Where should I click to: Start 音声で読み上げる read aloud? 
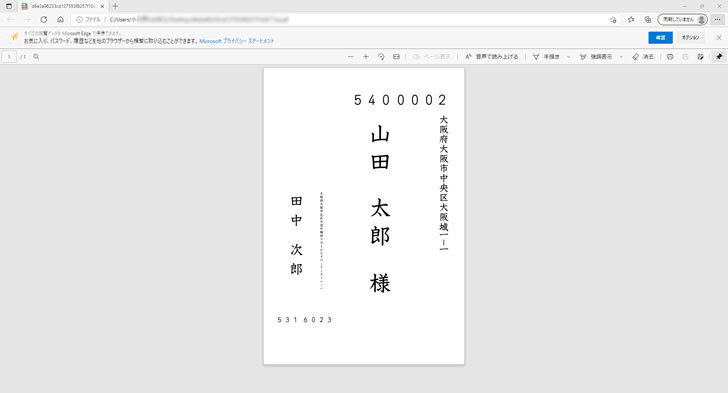pos(492,57)
